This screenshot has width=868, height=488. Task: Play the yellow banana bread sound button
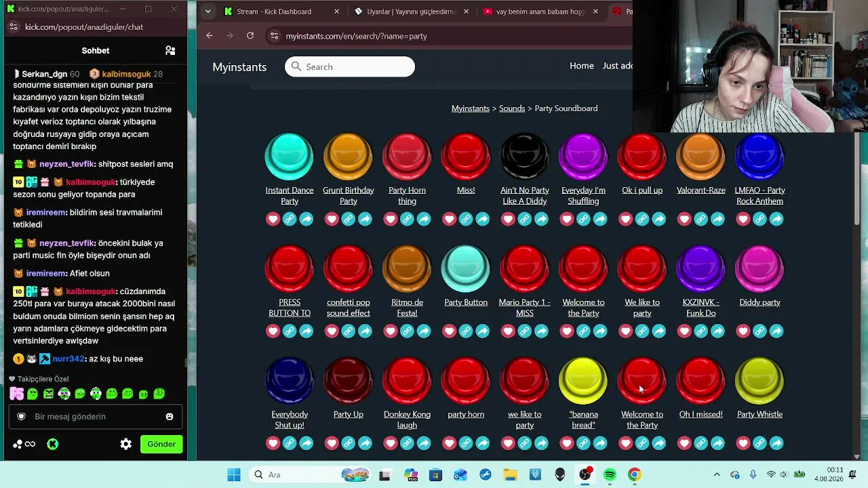583,380
